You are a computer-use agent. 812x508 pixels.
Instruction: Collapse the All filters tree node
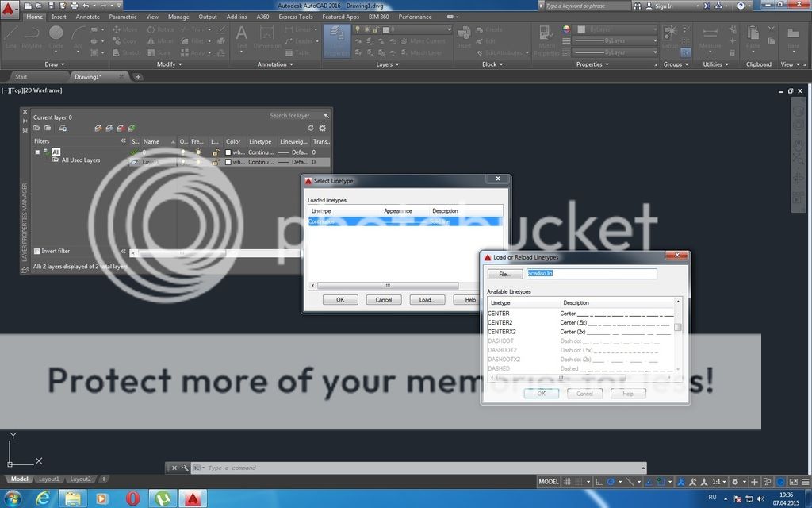37,152
